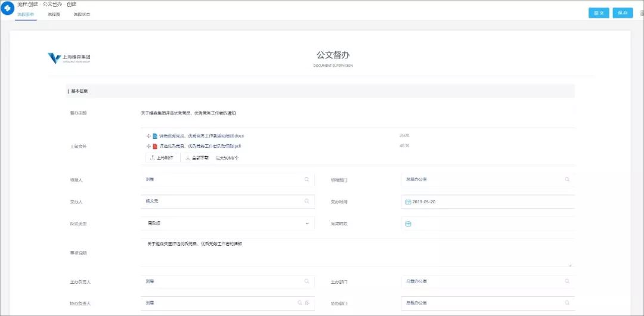Submit the form with the 提交 button

click(x=599, y=13)
